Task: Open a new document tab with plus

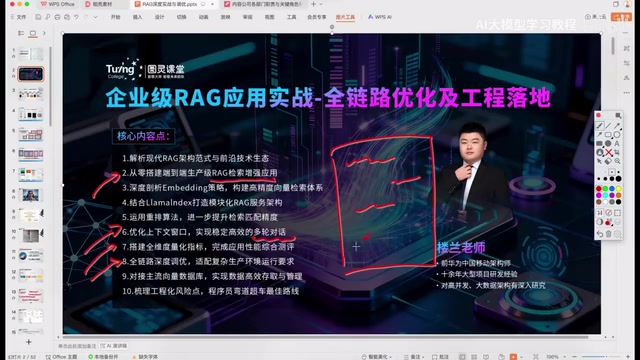Action: pyautogui.click(x=313, y=4)
